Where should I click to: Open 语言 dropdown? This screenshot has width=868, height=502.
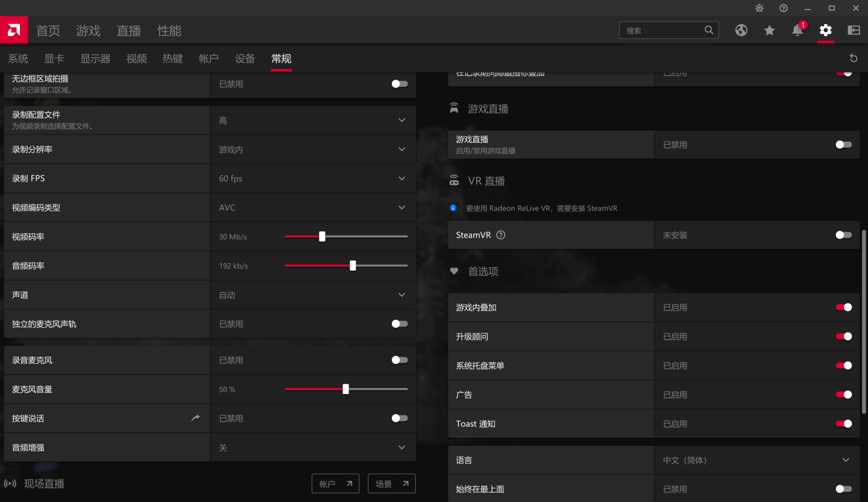tap(757, 460)
